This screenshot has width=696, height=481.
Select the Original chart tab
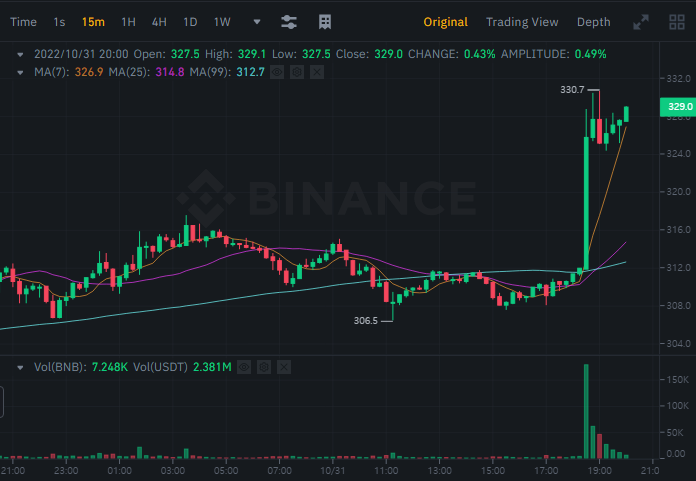[x=445, y=21]
